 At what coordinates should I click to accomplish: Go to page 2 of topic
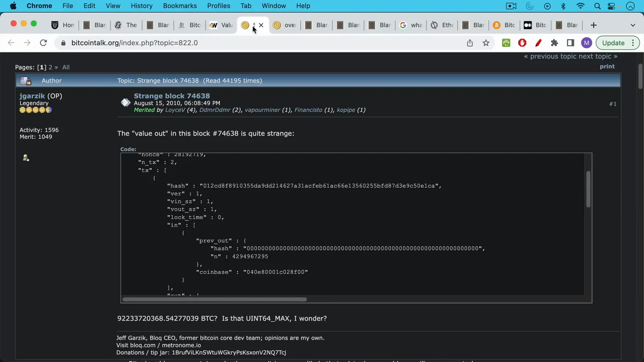50,67
